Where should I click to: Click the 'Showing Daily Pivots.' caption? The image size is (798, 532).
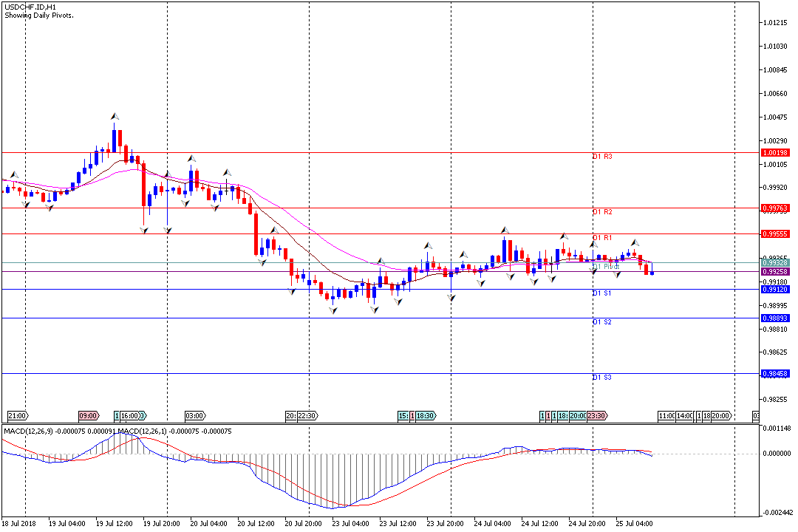click(39, 16)
